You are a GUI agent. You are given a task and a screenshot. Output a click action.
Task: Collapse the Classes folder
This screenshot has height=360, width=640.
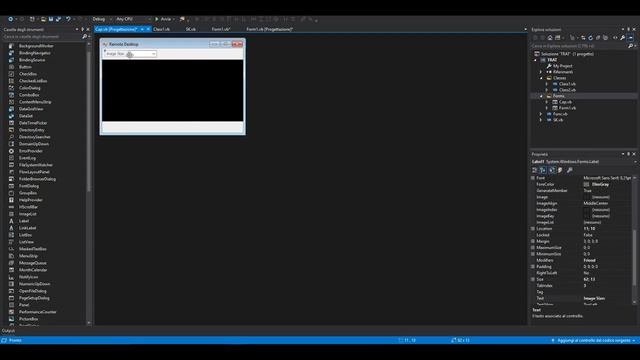541,78
